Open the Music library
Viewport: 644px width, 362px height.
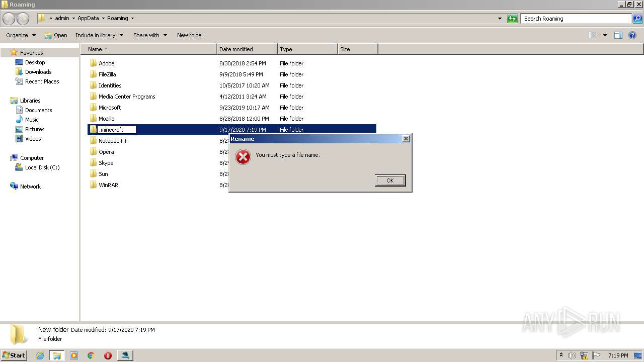coord(32,120)
